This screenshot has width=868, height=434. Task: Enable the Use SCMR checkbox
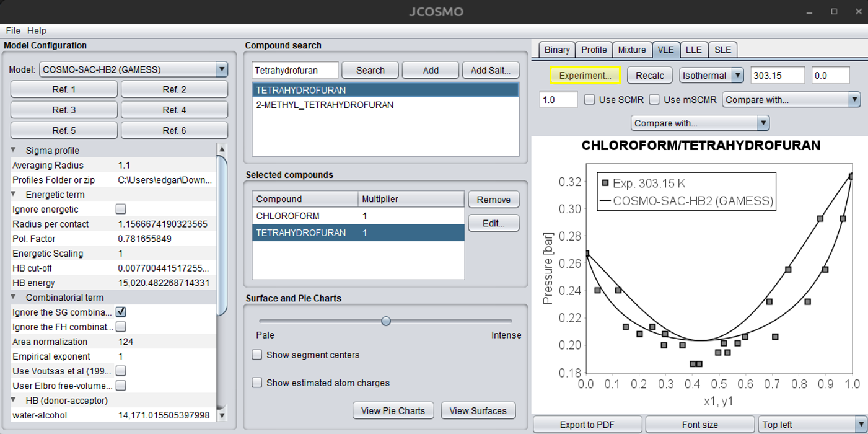589,99
